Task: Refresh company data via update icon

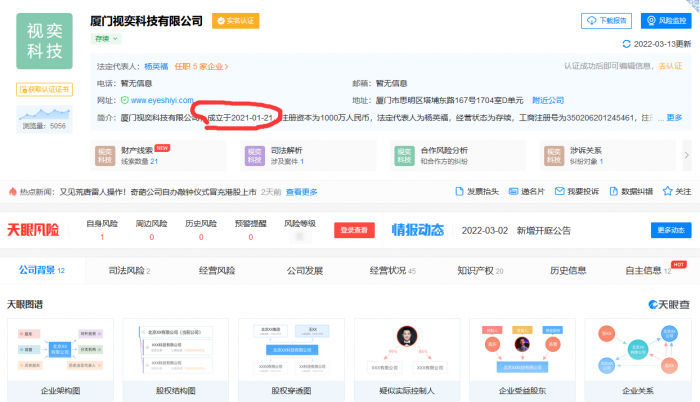Action: (626, 44)
